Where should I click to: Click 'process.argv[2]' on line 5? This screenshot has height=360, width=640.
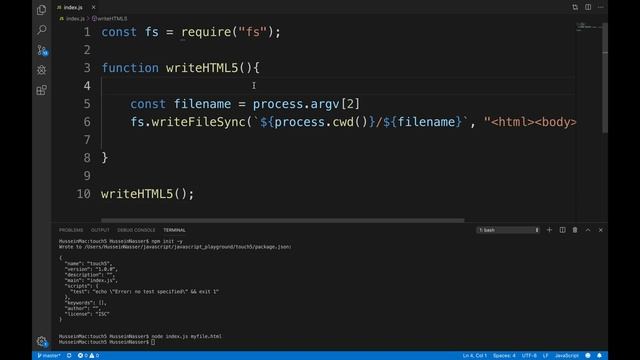pos(306,104)
